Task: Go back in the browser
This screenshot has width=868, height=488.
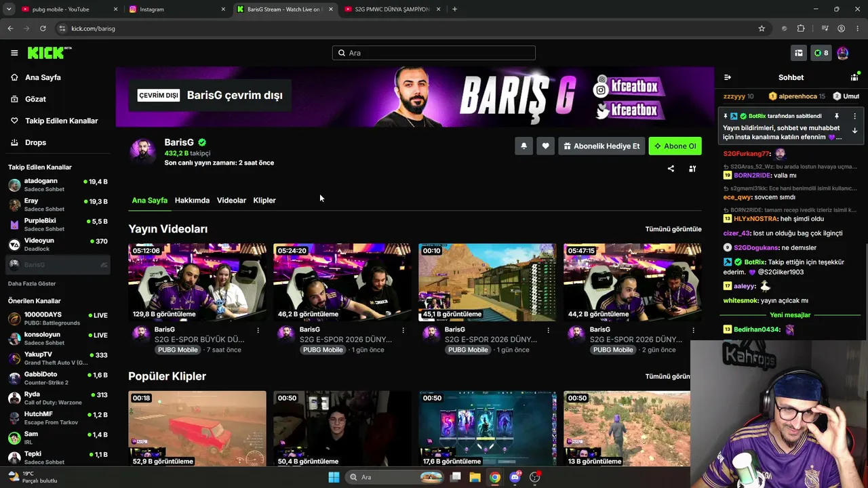Action: point(10,28)
